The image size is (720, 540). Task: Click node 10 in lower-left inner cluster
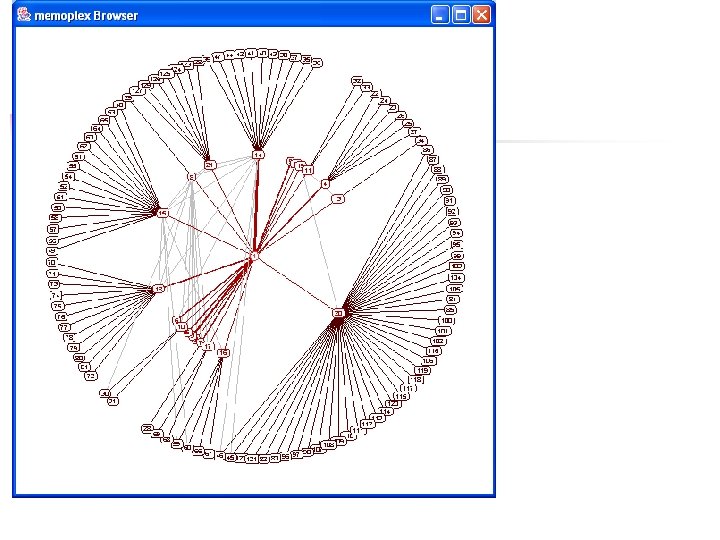[x=181, y=327]
